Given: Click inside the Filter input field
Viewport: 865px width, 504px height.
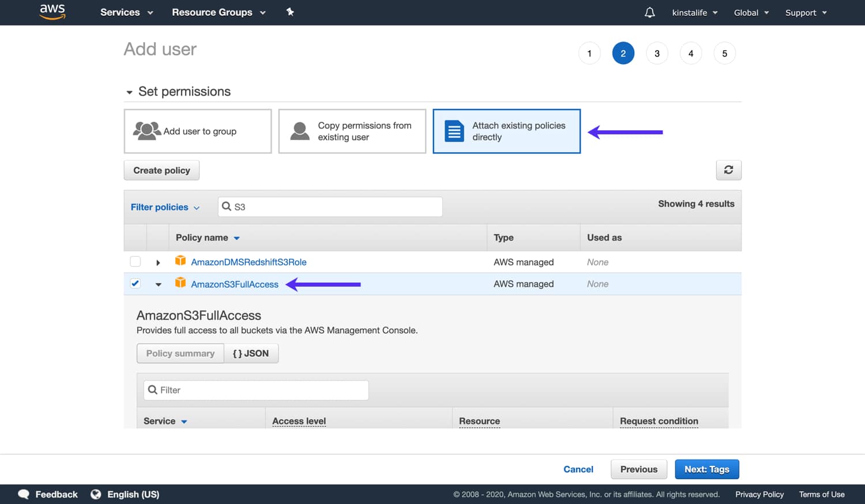Looking at the screenshot, I should pos(255,390).
